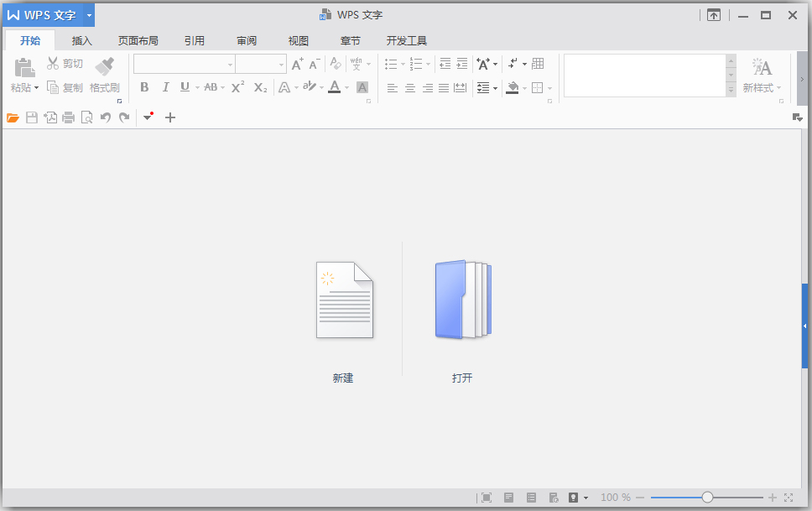Align text left icon
This screenshot has height=511, width=812.
pos(393,87)
